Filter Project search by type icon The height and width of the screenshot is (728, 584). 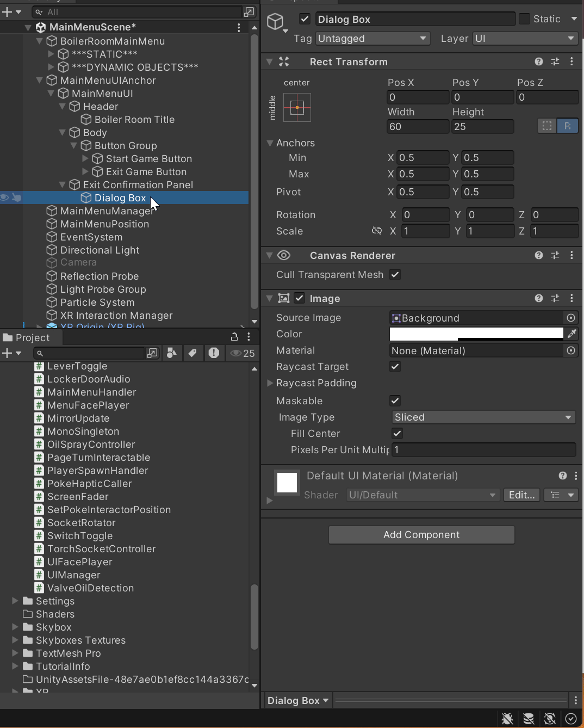tap(171, 353)
